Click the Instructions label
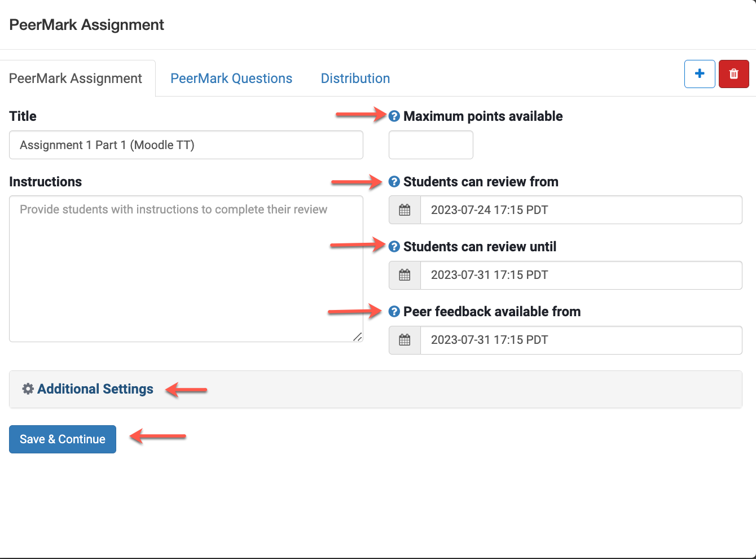 point(46,182)
